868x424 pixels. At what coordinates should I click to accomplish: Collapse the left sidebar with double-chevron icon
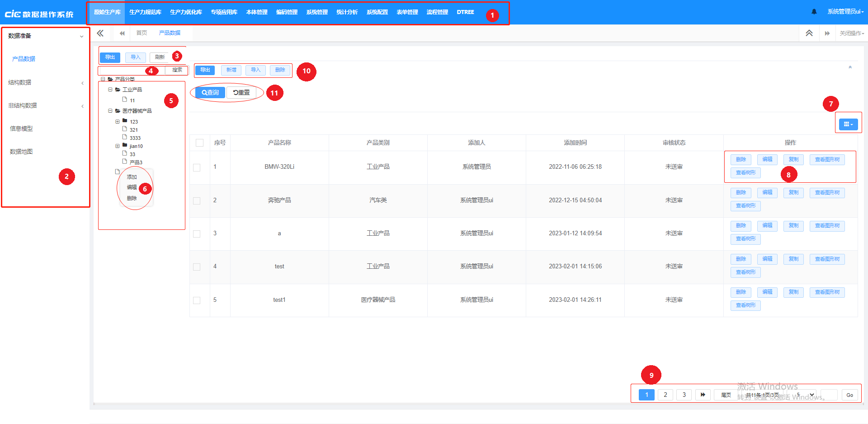click(x=100, y=33)
